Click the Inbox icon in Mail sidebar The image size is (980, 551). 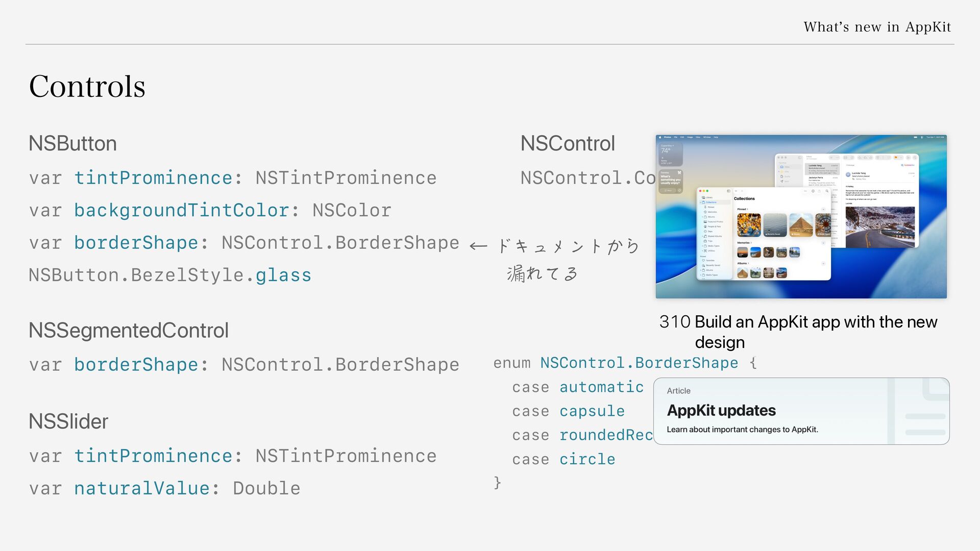click(x=781, y=167)
